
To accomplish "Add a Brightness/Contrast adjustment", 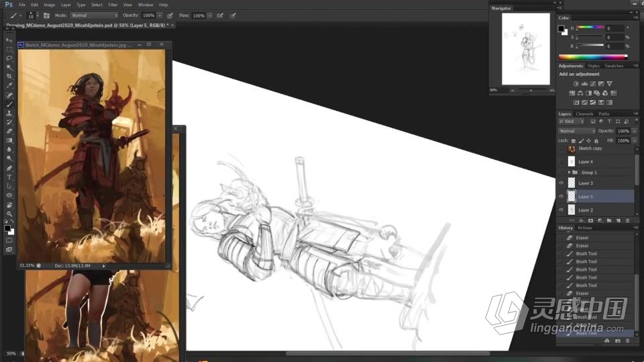I will point(576,83).
